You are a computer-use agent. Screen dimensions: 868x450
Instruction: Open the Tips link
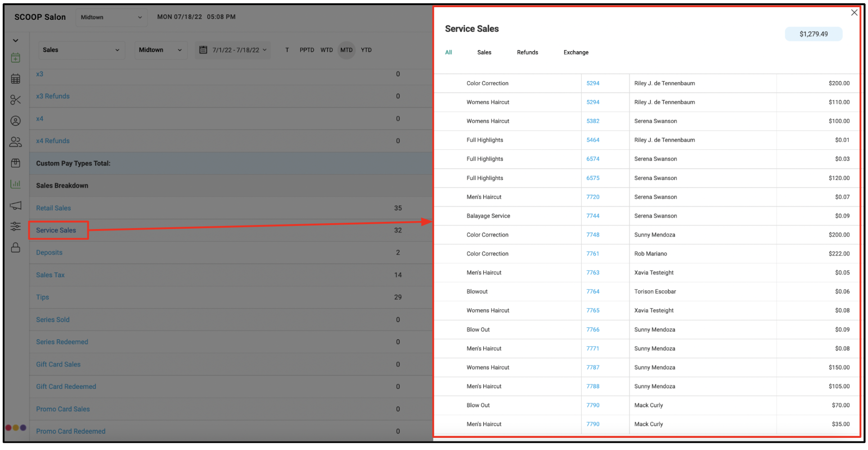coord(42,297)
